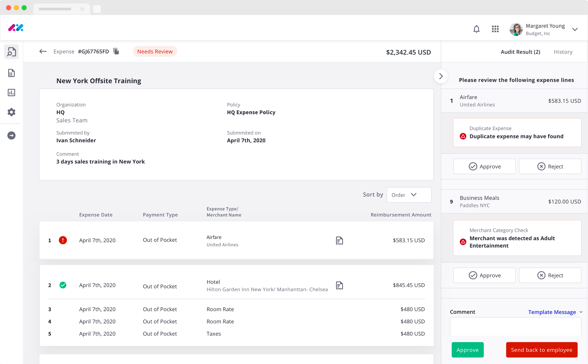The height and width of the screenshot is (364, 588).
Task: Collapse the audit panel with chevron
Action: coord(441,76)
